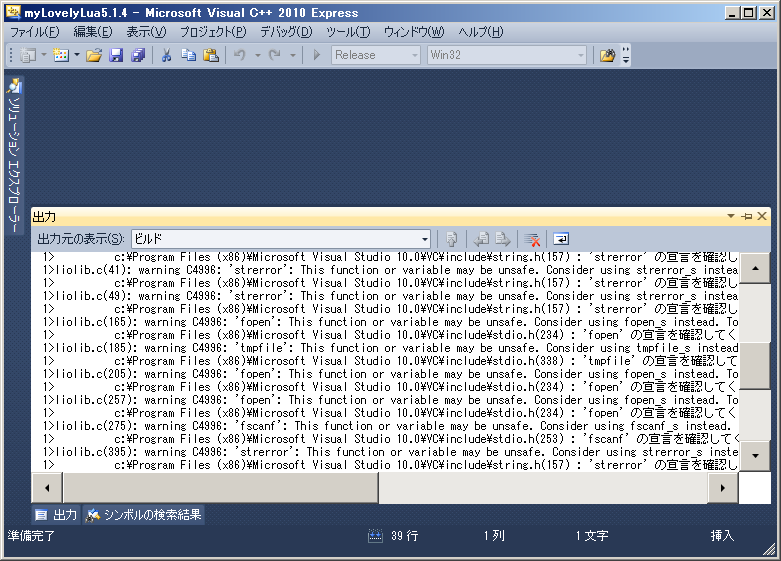Toggle word wrap in the output panel
Screen dimensions: 781x561
click(x=561, y=239)
